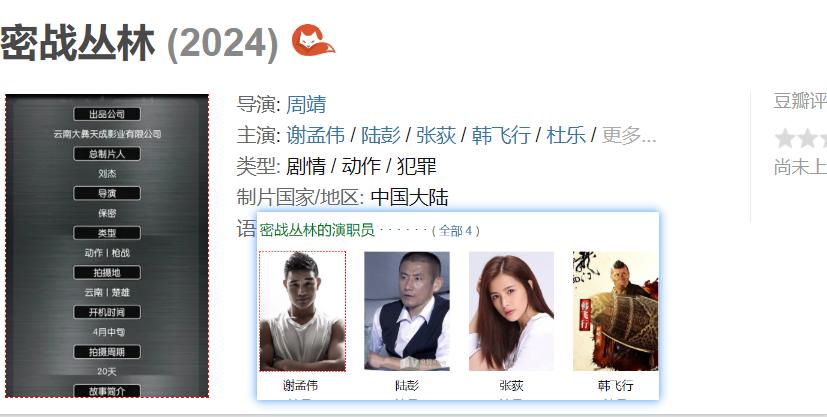Open director 周靖 link
This screenshot has height=417, width=827.
[x=306, y=104]
